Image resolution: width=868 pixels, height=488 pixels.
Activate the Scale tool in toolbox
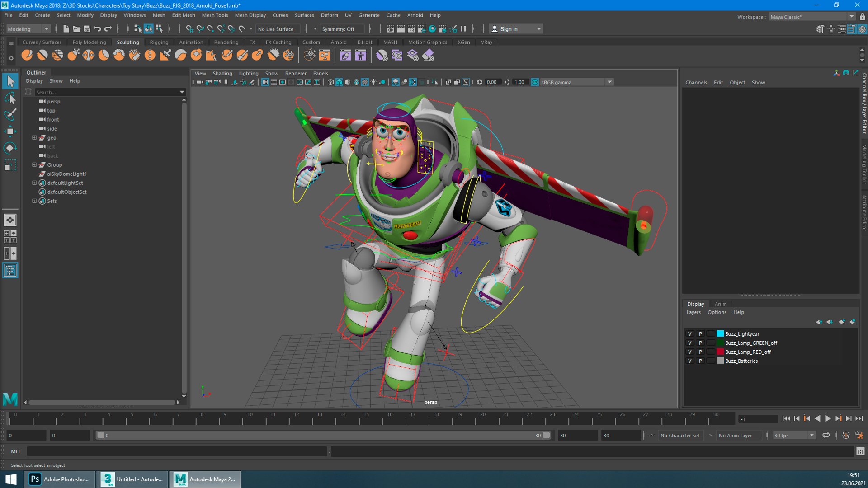tap(10, 164)
